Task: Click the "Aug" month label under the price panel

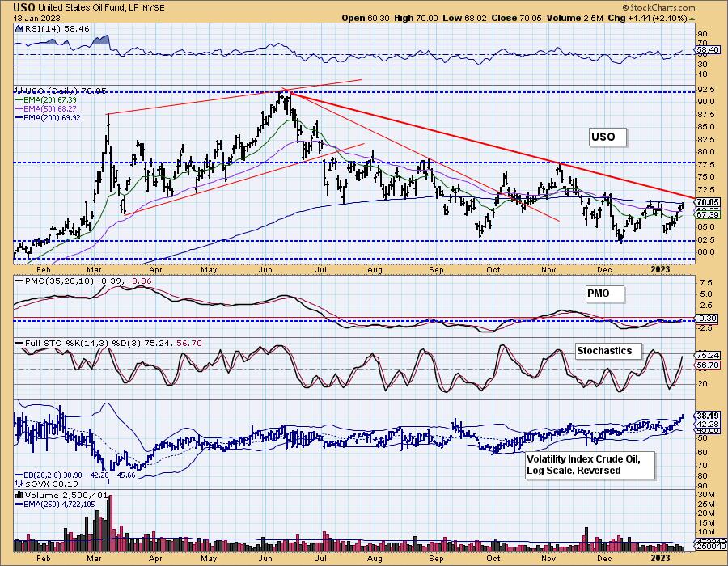Action: [375, 270]
